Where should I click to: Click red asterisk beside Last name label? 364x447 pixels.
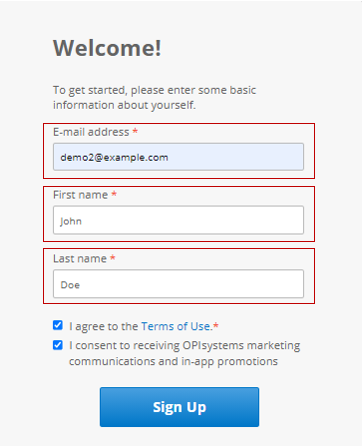pos(113,257)
